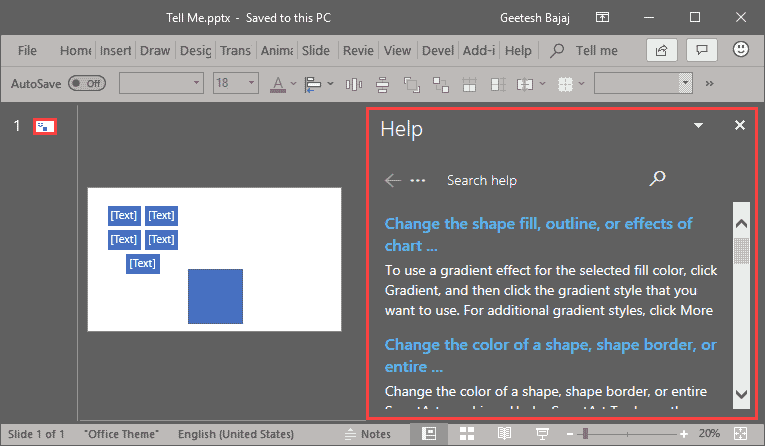Start the Slide Show from status bar
This screenshot has width=765, height=446.
(542, 433)
